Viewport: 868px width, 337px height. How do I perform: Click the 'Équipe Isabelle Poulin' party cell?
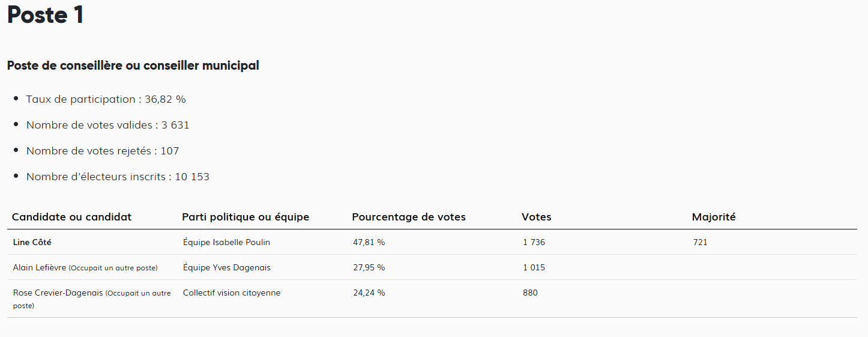point(226,242)
